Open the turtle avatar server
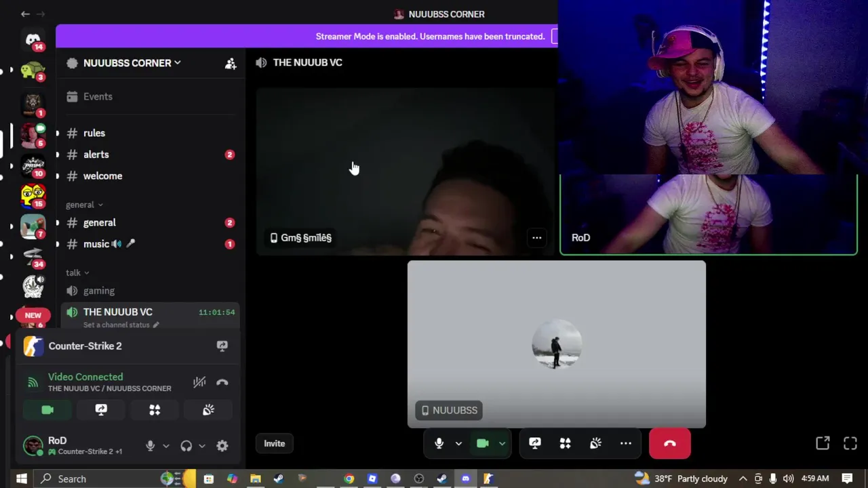This screenshot has width=868, height=488. [x=33, y=70]
